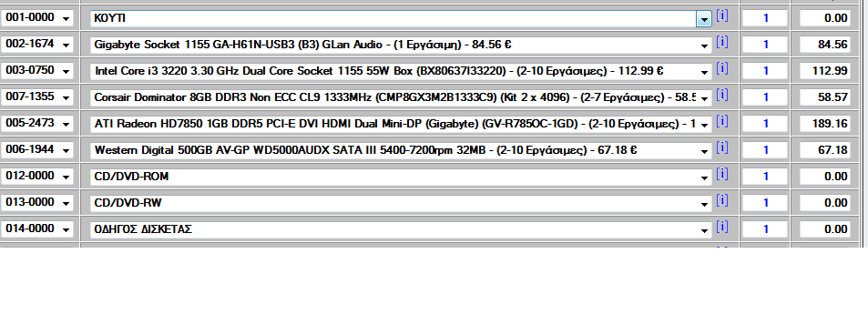Click the 0.00 price in ΟΔΗΓΟΣ ΔΙΣΚΕΤΑΣ row
The height and width of the screenshot is (335, 868).
tap(825, 229)
